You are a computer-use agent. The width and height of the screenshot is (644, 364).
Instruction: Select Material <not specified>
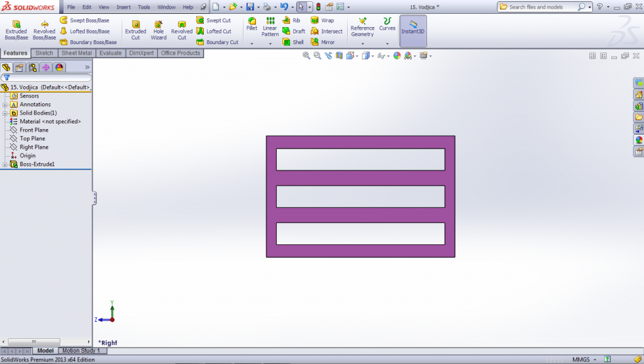tap(50, 122)
